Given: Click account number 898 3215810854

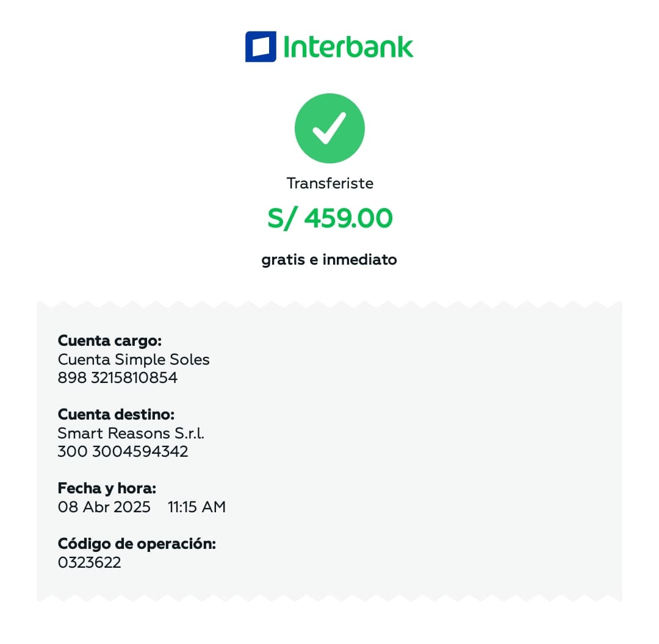Looking at the screenshot, I should pyautogui.click(x=118, y=377).
